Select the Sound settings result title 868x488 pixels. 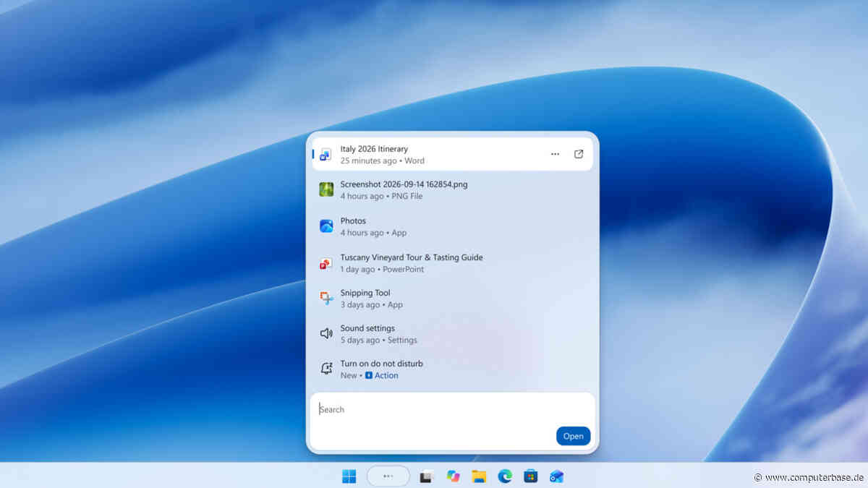[367, 328]
